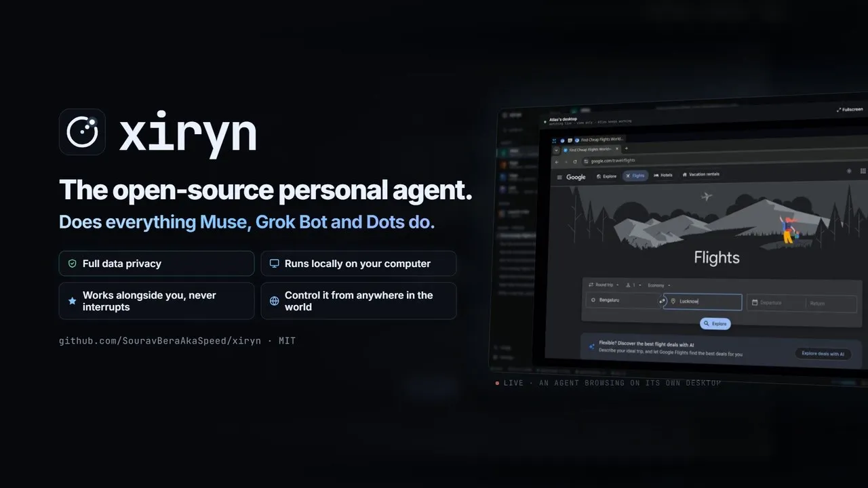
Task: Click the Works alongside you, never interrupts chip
Action: point(157,301)
